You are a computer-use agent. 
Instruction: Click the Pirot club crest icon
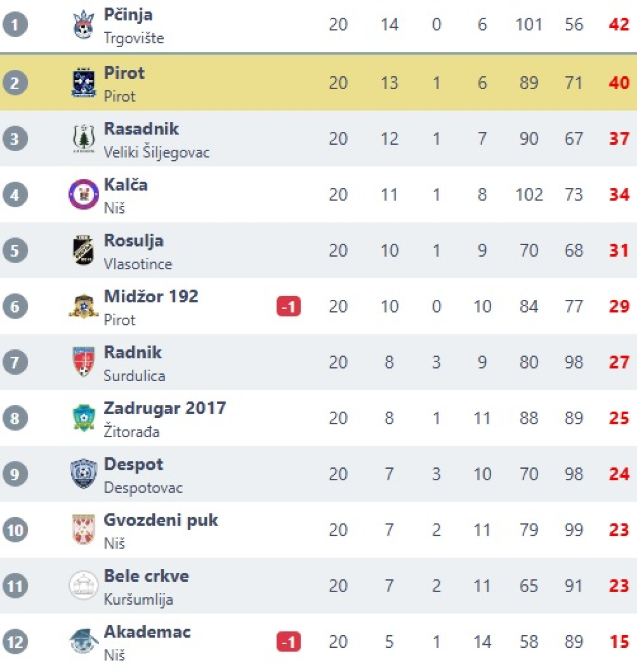pos(83,82)
